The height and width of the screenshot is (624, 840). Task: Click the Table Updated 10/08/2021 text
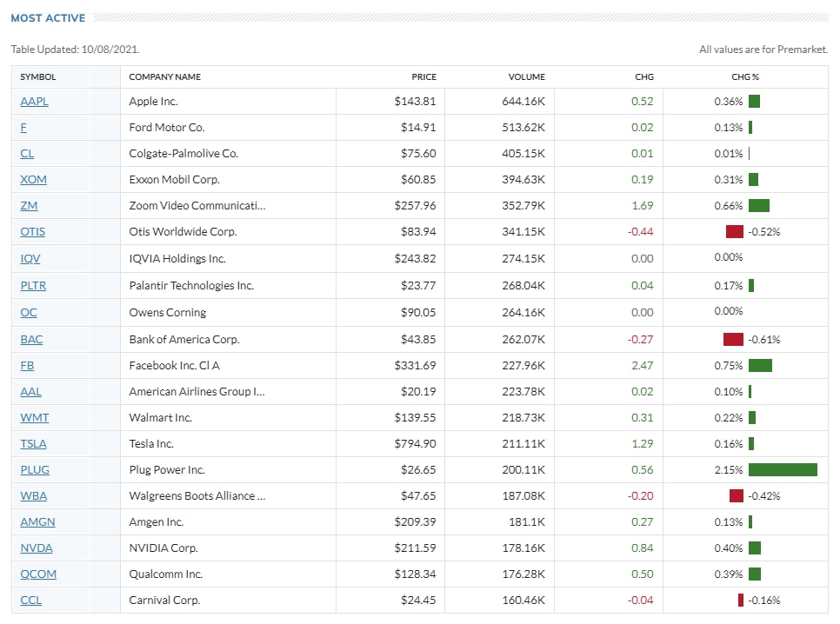[75, 50]
